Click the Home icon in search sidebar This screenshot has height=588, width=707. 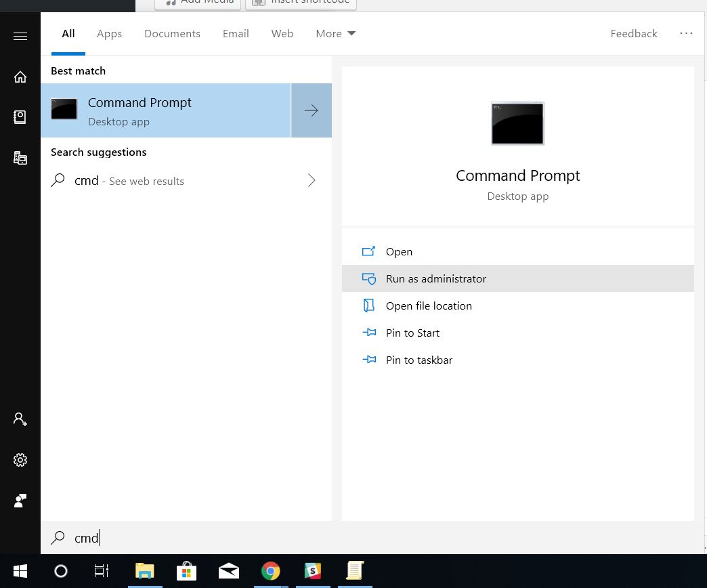20,77
